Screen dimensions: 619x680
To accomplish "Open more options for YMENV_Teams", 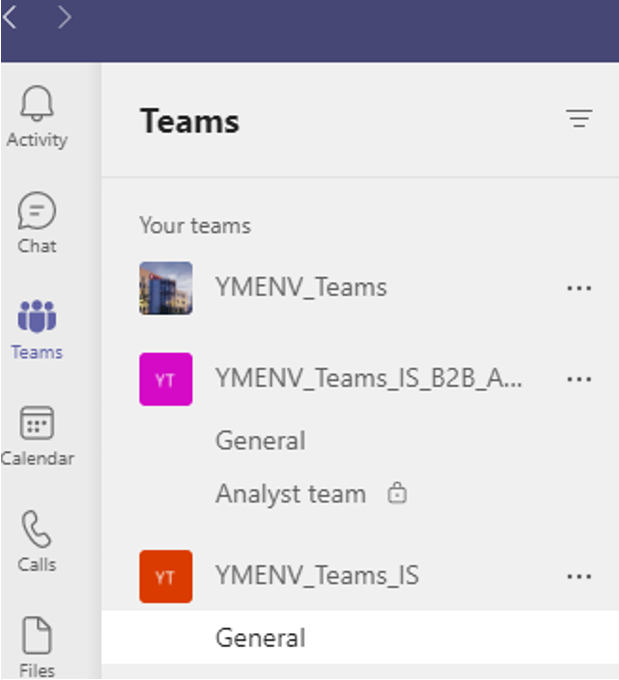I will click(579, 288).
